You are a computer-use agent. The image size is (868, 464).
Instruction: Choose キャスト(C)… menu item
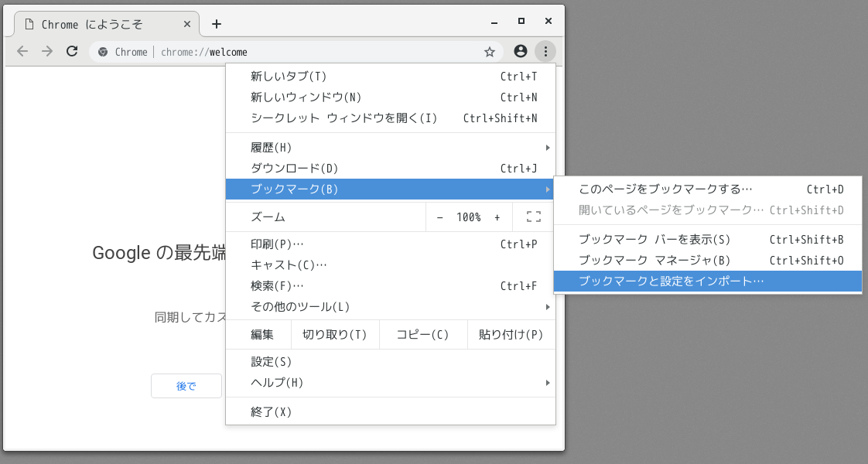pos(391,265)
